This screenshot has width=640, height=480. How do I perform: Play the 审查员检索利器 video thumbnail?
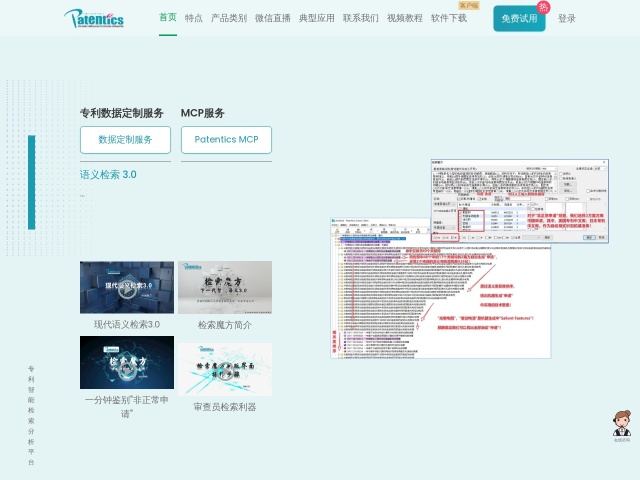225,369
